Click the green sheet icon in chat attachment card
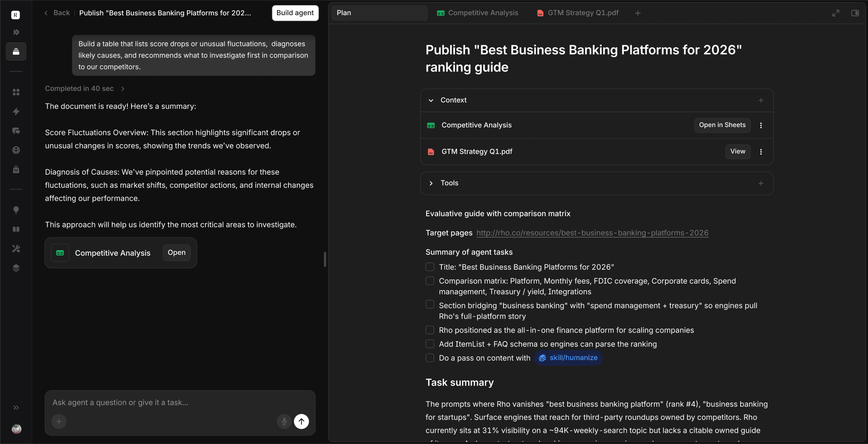This screenshot has height=444, width=868. 60,253
